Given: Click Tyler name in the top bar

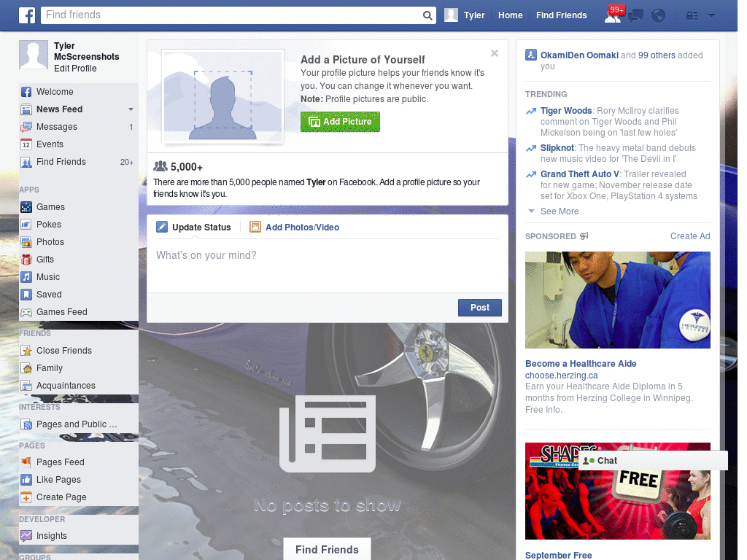Looking at the screenshot, I should pyautogui.click(x=474, y=15).
